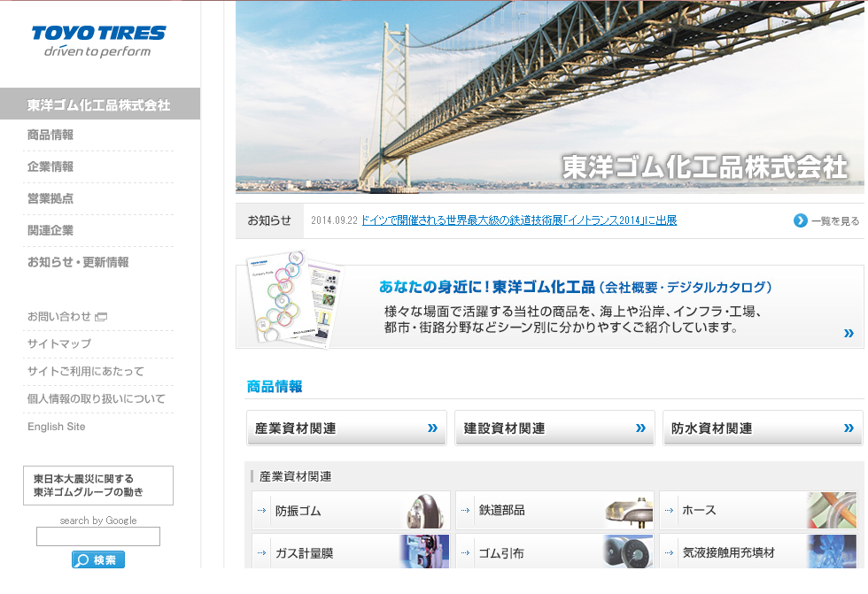Open the digital catalog brochure thumbnail

pos(296,299)
